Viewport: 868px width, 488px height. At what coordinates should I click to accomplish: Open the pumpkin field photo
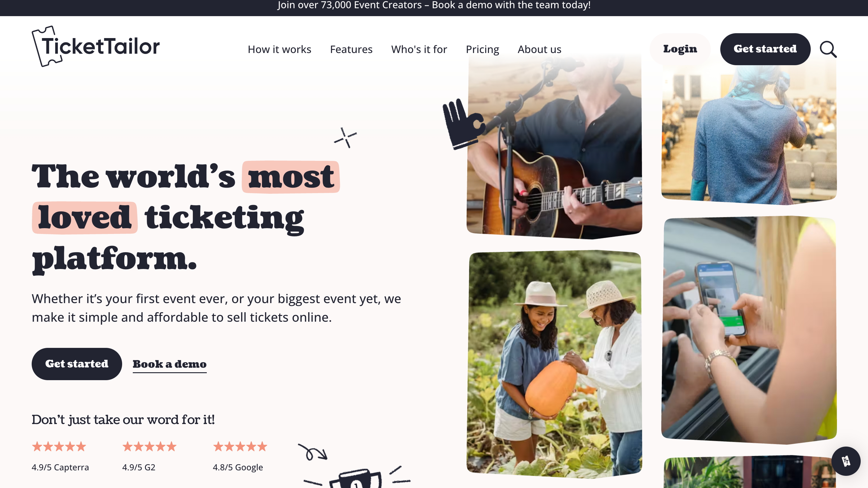pos(554,364)
